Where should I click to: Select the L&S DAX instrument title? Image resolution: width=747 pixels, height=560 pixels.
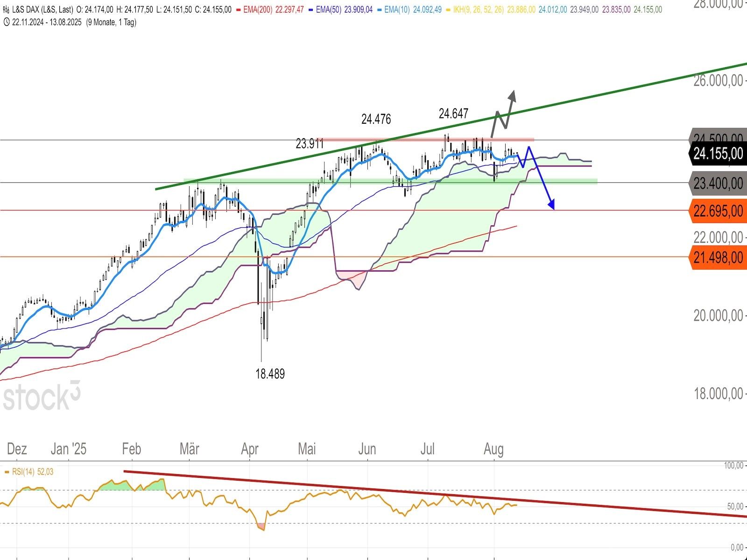pyautogui.click(x=42, y=9)
